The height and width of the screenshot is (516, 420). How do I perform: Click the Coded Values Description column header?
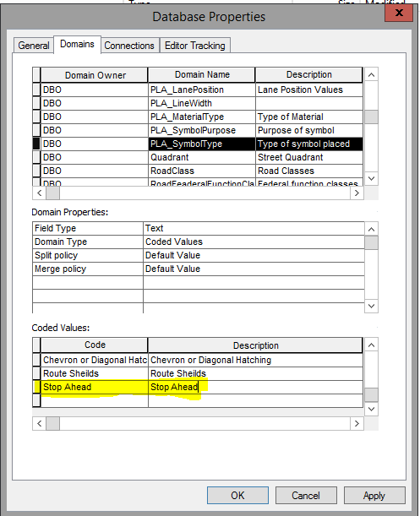255,345
